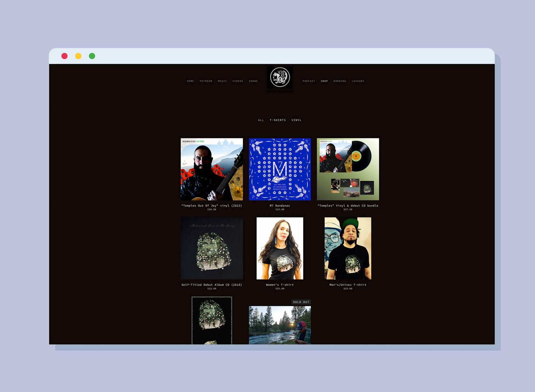The image size is (535, 392).
Task: Click Self-Titled Debut Album CD title link
Action: point(212,285)
